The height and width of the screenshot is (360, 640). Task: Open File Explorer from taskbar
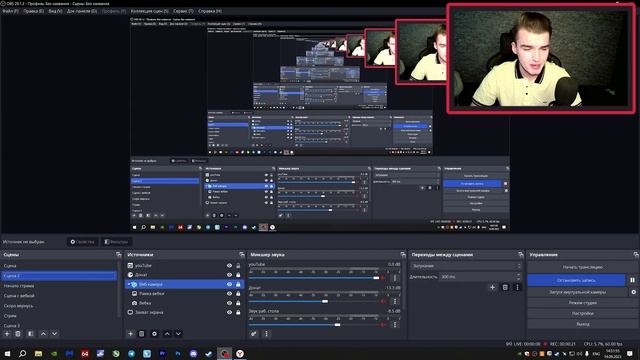point(38,353)
